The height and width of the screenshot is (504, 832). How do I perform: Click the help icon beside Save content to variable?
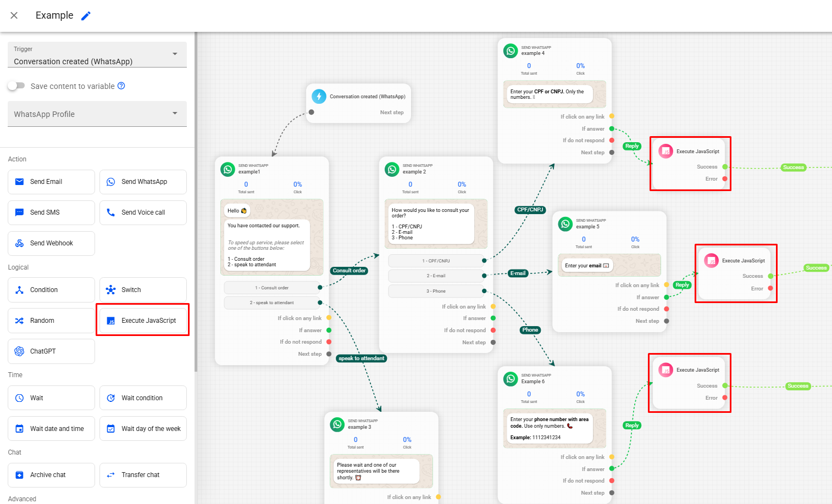coord(121,86)
